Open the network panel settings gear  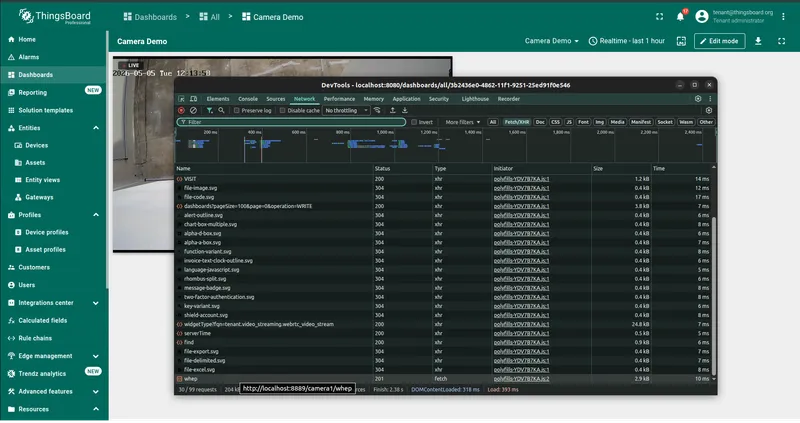click(709, 110)
